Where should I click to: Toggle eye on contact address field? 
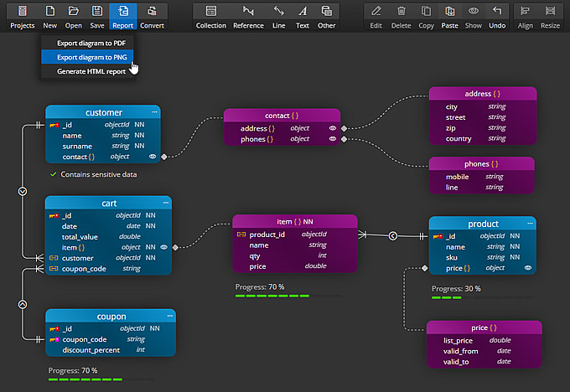click(333, 128)
